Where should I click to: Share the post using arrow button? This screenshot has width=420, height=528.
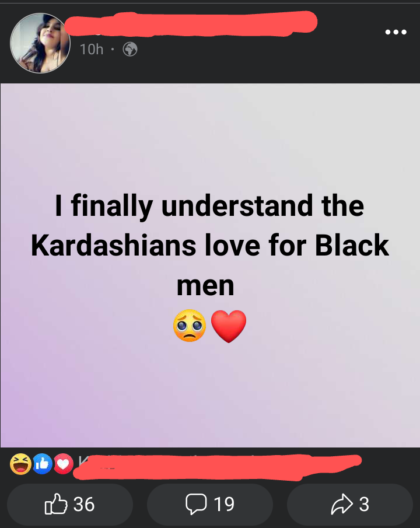point(350,504)
